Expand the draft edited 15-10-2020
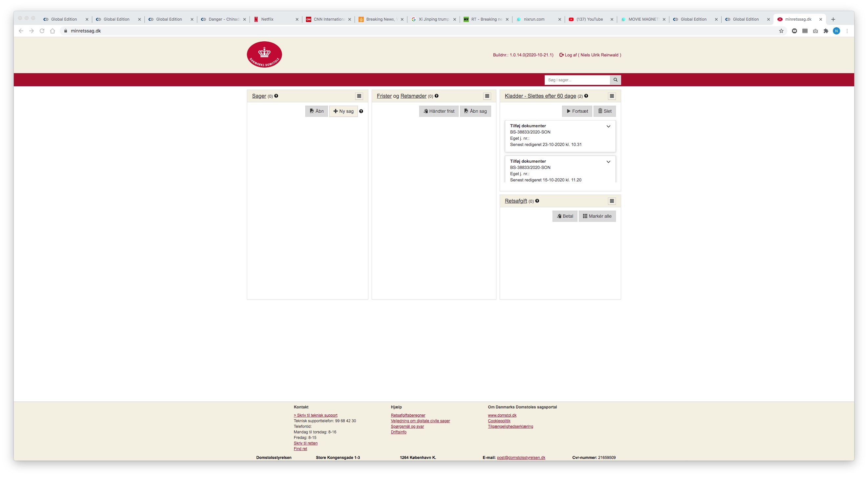 [x=609, y=162]
